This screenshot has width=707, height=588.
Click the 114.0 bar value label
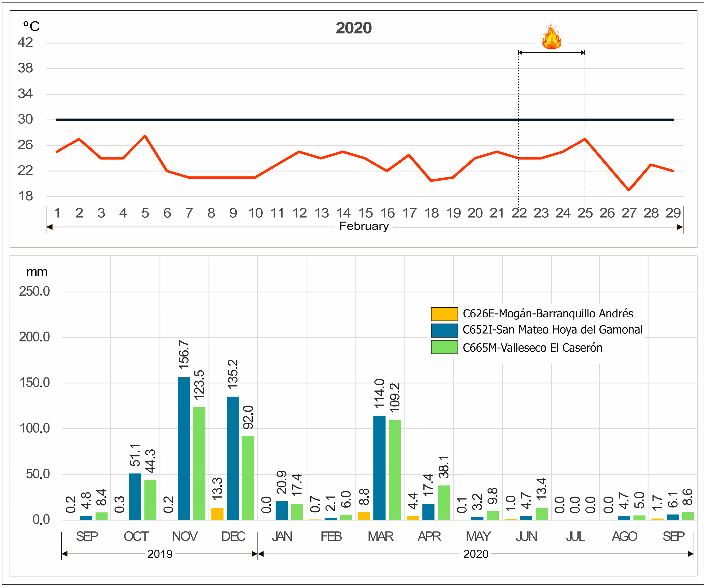pyautogui.click(x=379, y=394)
